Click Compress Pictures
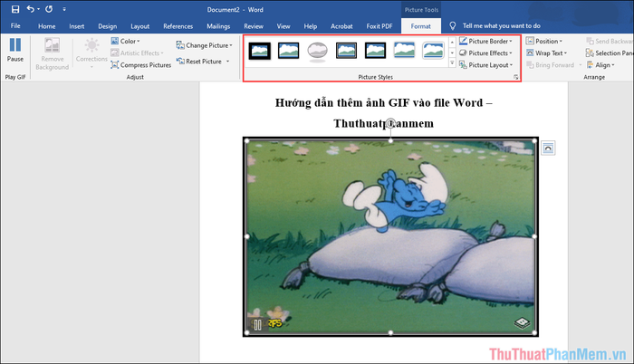 141,64
